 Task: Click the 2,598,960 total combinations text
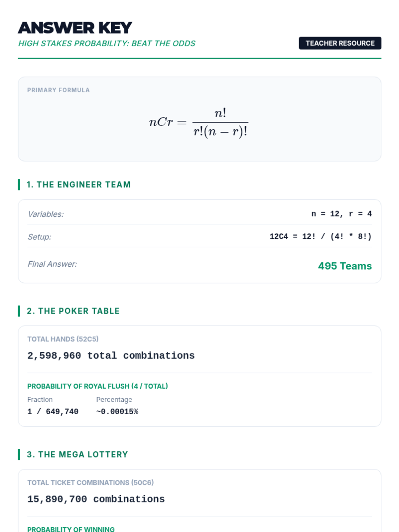pyautogui.click(x=111, y=355)
